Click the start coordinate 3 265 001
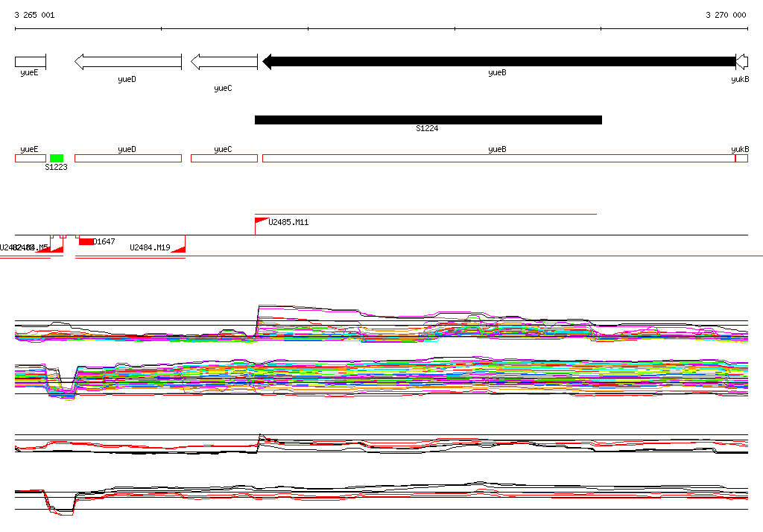 tap(34, 15)
